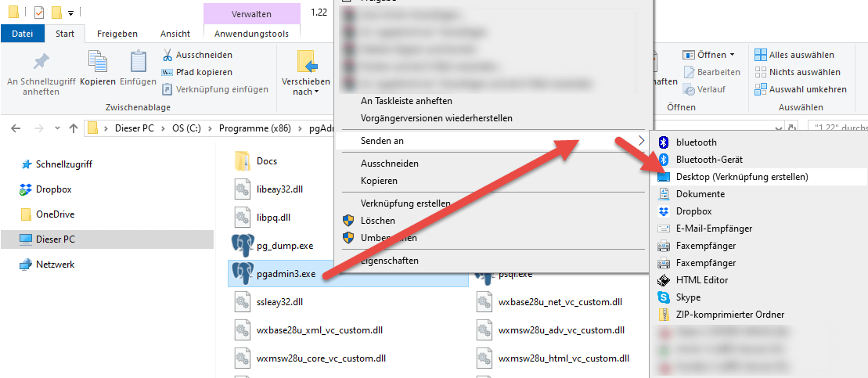Select the pg_dump.exe file icon
This screenshot has height=378, width=868.
pyautogui.click(x=243, y=246)
